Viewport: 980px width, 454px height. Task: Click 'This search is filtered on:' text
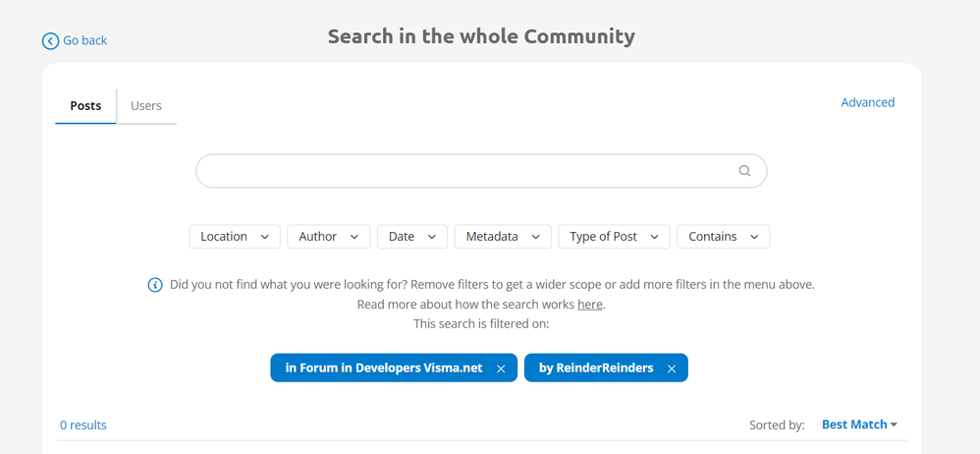coord(481,324)
